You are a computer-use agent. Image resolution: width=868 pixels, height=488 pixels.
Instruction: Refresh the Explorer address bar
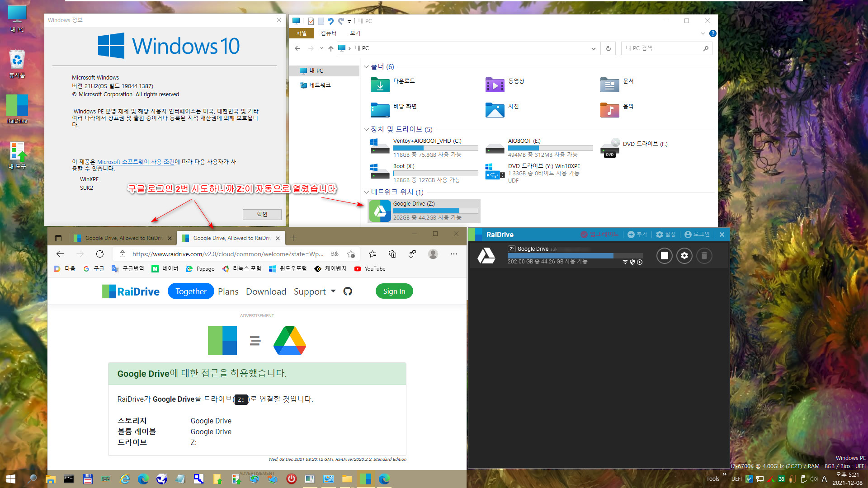click(609, 48)
